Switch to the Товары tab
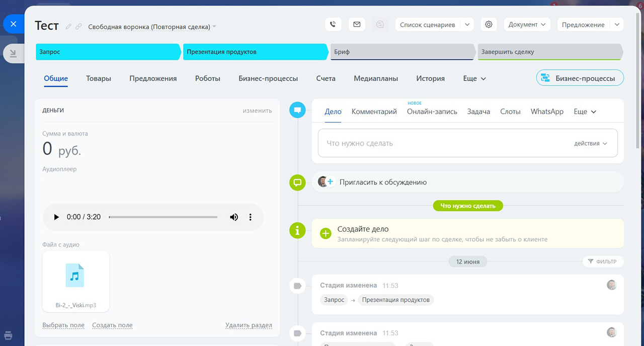This screenshot has width=644, height=346. pos(99,79)
